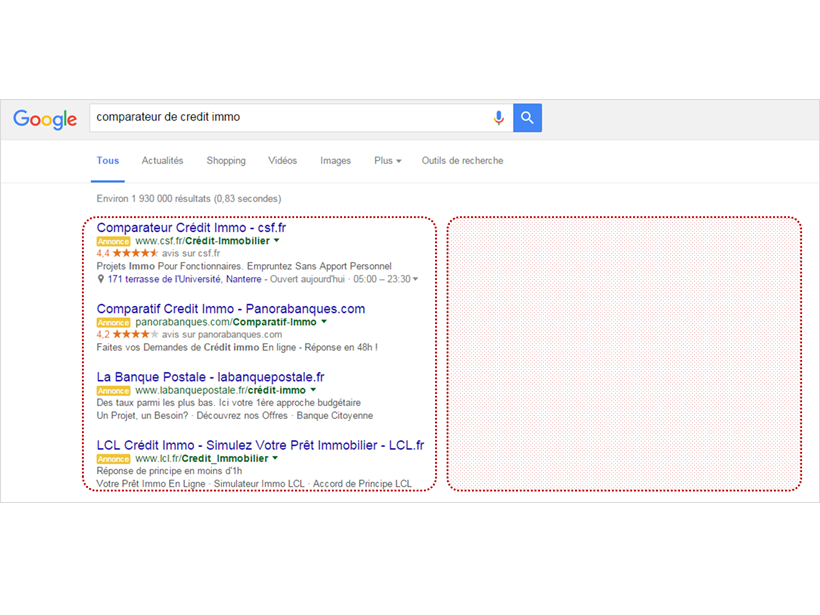
Task: Switch to the Vidéos tab
Action: (282, 161)
